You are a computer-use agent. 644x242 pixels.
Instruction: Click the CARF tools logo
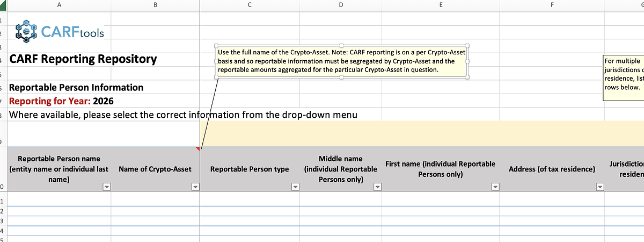click(60, 32)
